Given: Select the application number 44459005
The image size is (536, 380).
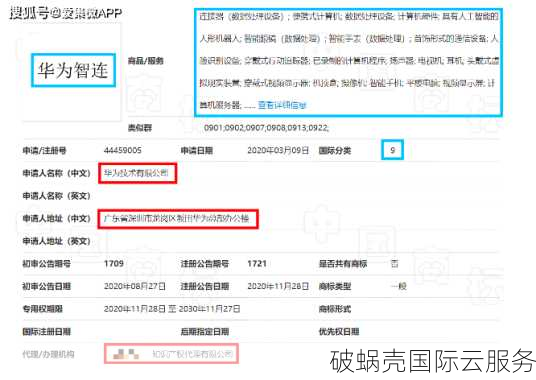Looking at the screenshot, I should (x=123, y=150).
